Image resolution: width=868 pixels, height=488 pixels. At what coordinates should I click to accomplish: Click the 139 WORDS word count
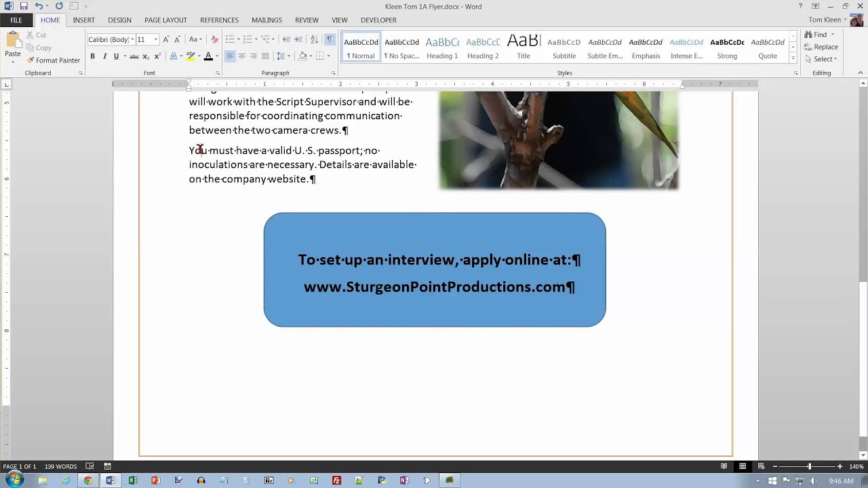pos(60,466)
